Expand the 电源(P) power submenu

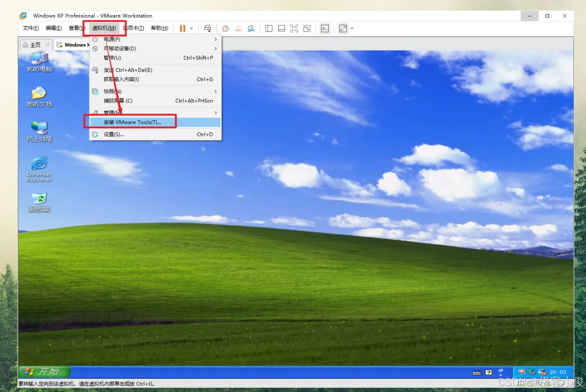[x=155, y=40]
